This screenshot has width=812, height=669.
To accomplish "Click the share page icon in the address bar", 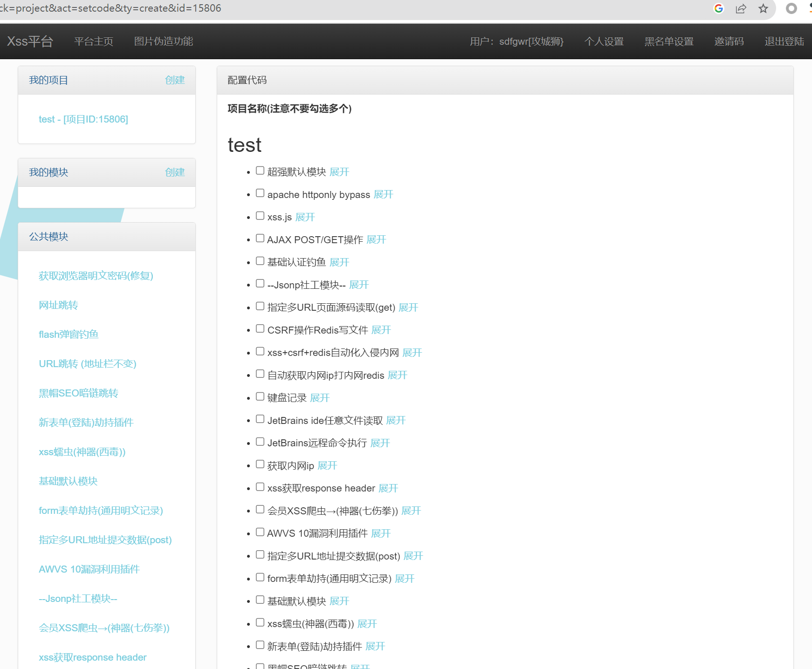I will pos(741,8).
